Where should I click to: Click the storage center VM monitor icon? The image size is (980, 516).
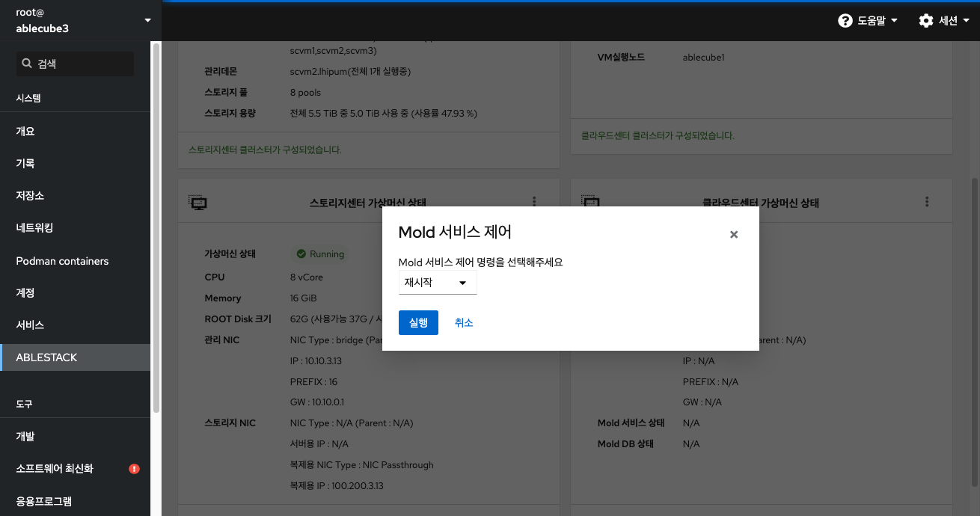tap(197, 203)
